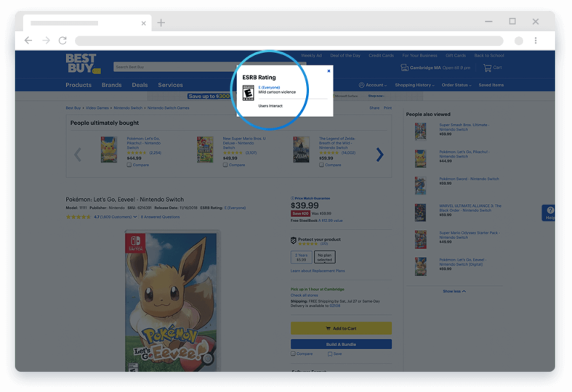Open Saved Items
The width and height of the screenshot is (572, 392).
point(491,85)
